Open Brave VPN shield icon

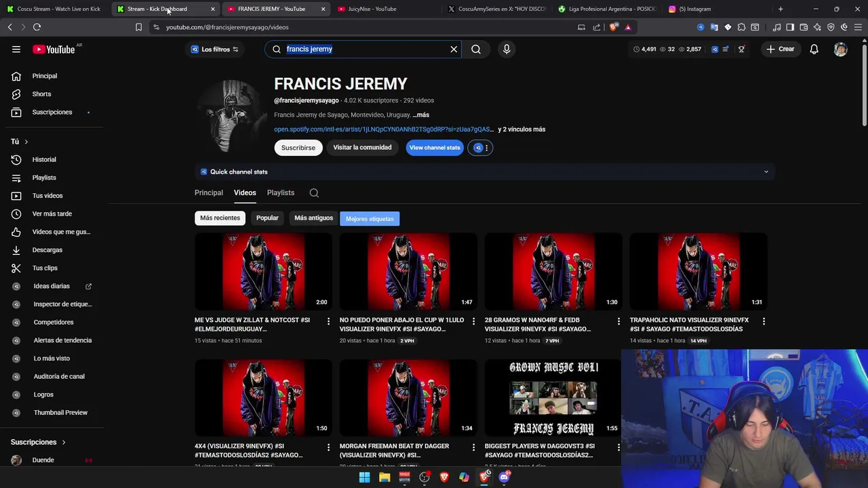pyautogui.click(x=831, y=27)
